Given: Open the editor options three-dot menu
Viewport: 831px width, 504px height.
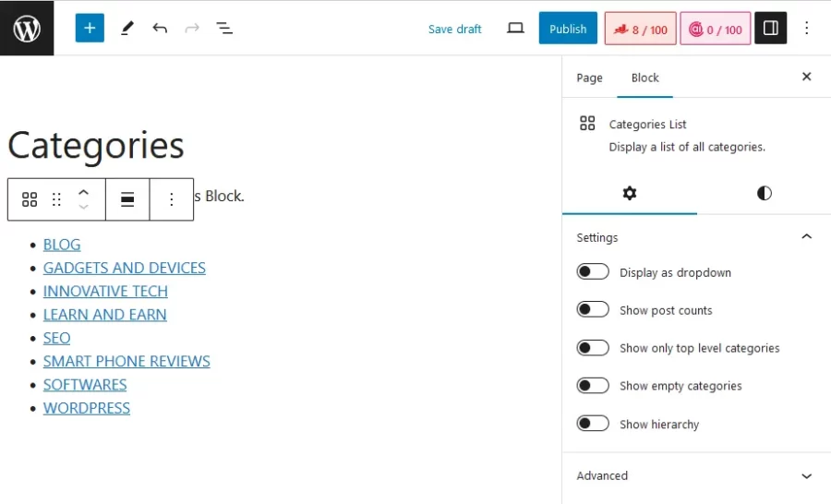Looking at the screenshot, I should point(807,28).
